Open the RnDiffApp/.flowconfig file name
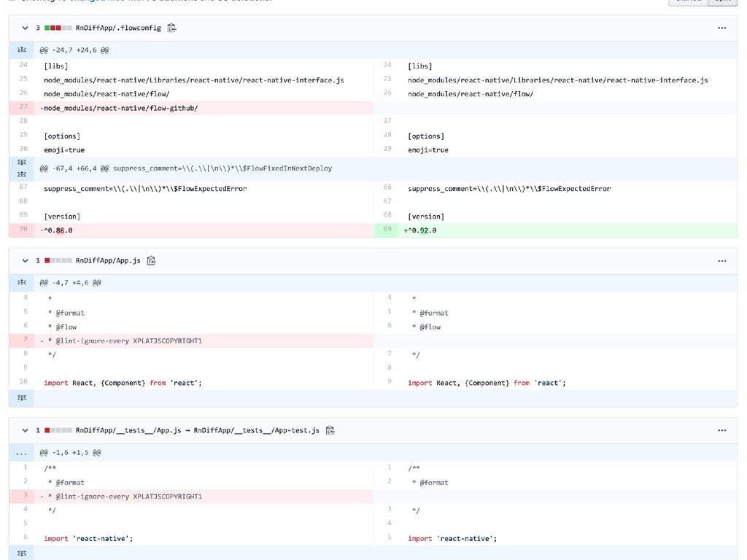The image size is (747, 560). (x=118, y=28)
